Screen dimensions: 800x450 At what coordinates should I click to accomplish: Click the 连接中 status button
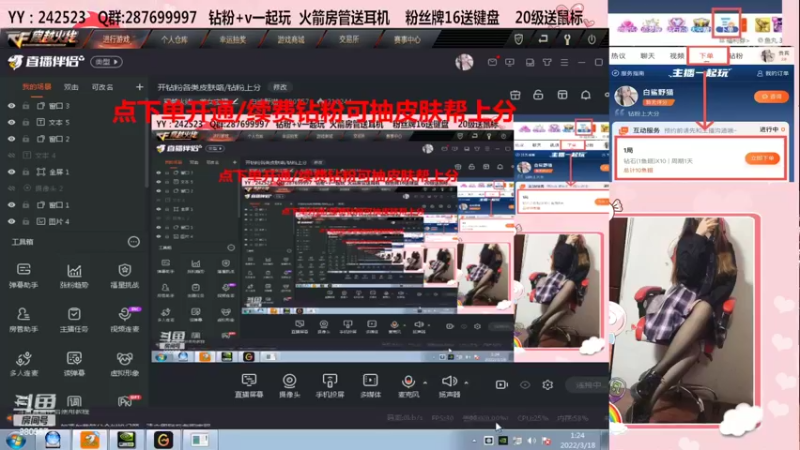[587, 385]
